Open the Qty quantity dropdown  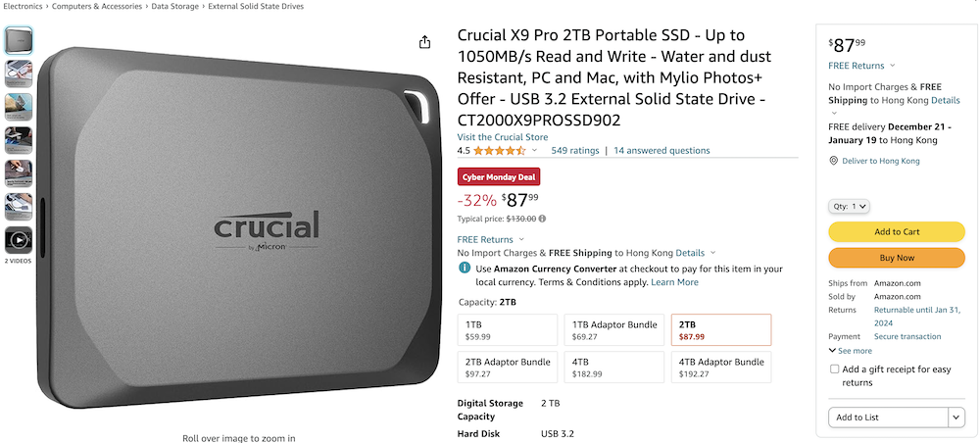point(849,206)
